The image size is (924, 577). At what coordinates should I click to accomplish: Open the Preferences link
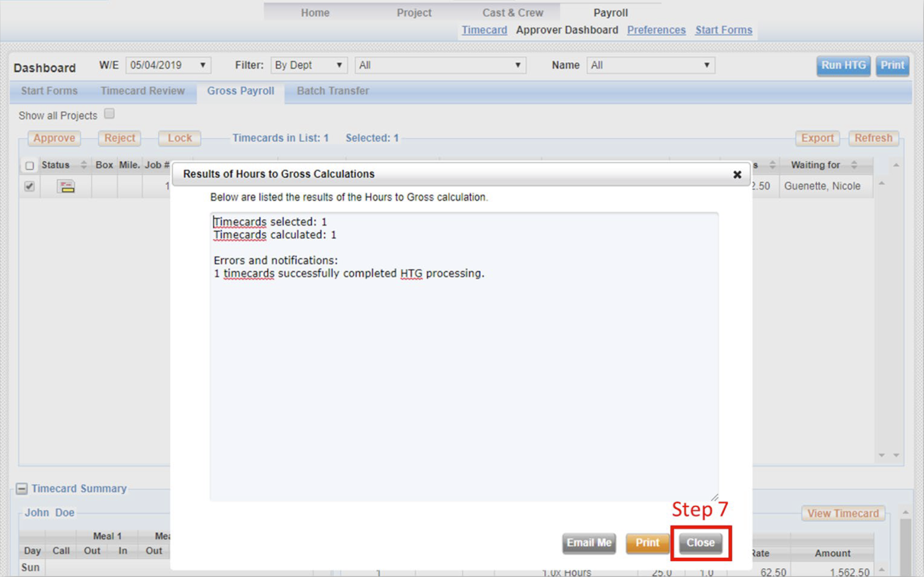tap(656, 30)
